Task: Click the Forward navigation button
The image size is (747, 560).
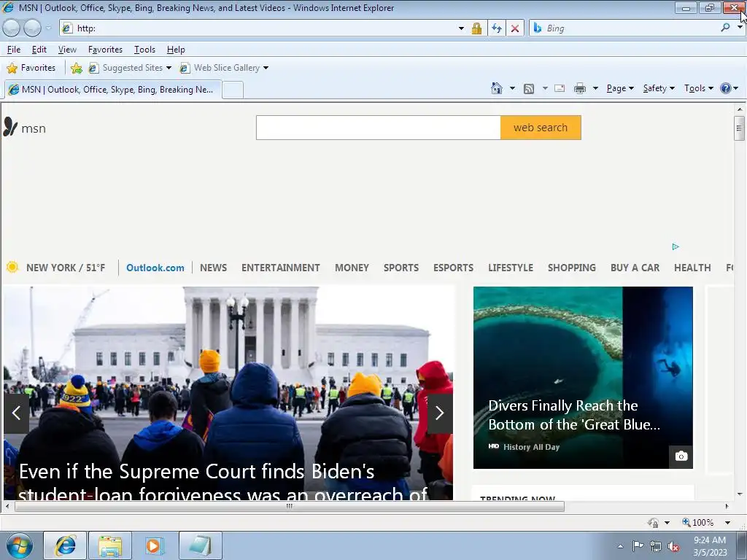Action: [32, 28]
